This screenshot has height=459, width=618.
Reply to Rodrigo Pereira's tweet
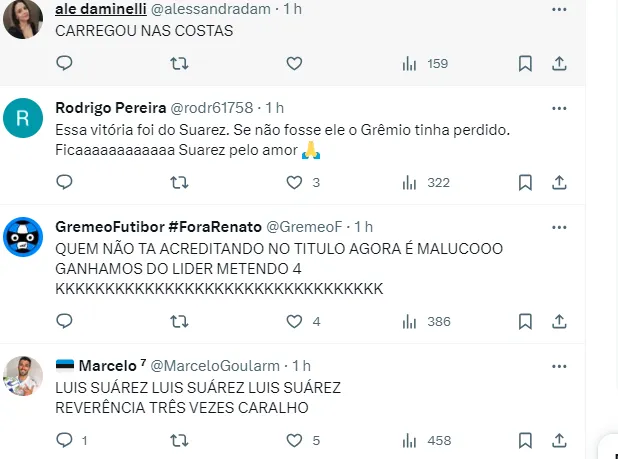coord(64,183)
